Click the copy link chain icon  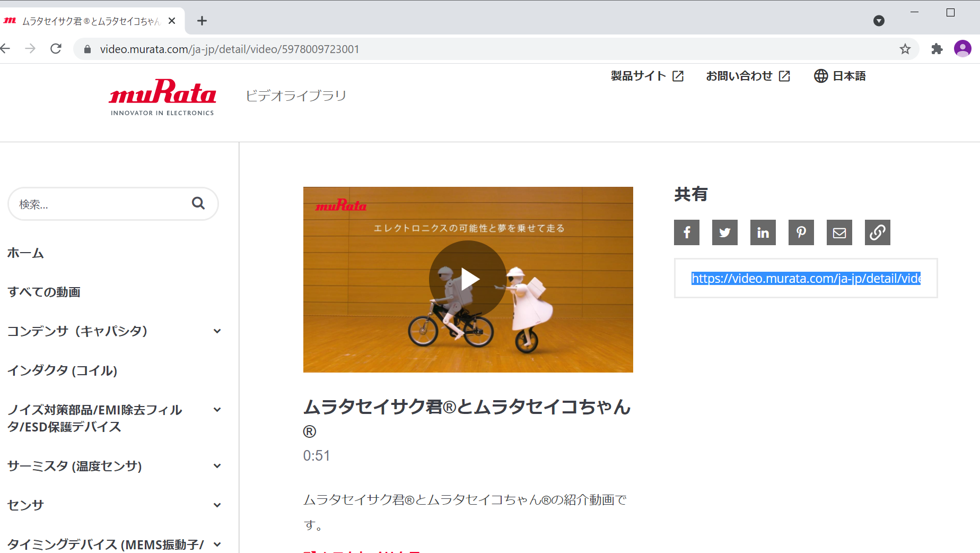(x=877, y=232)
